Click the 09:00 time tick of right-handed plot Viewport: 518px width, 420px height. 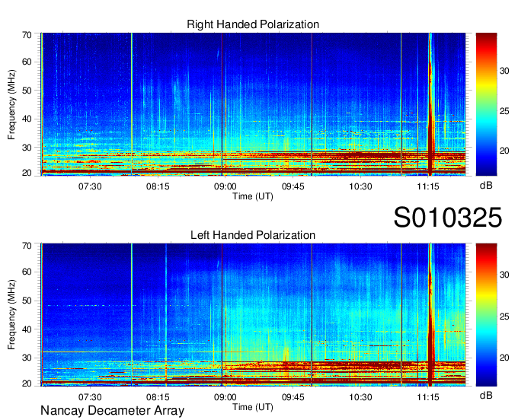225,186
